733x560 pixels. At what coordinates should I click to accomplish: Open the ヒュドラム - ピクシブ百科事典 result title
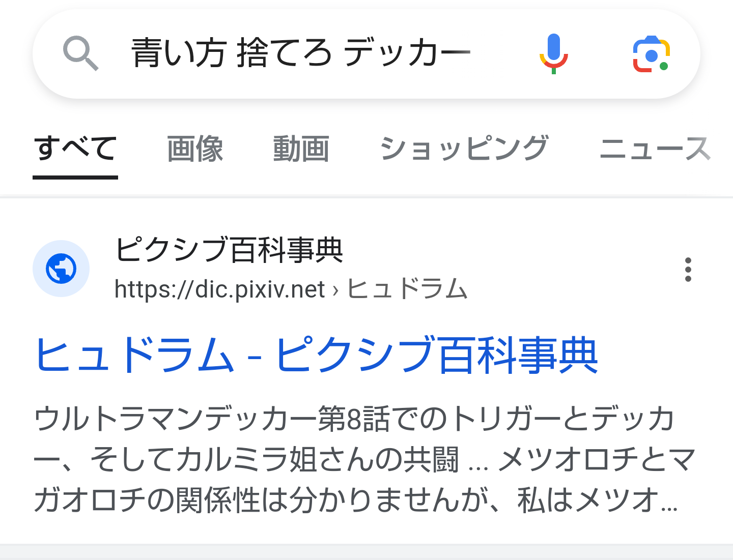316,356
